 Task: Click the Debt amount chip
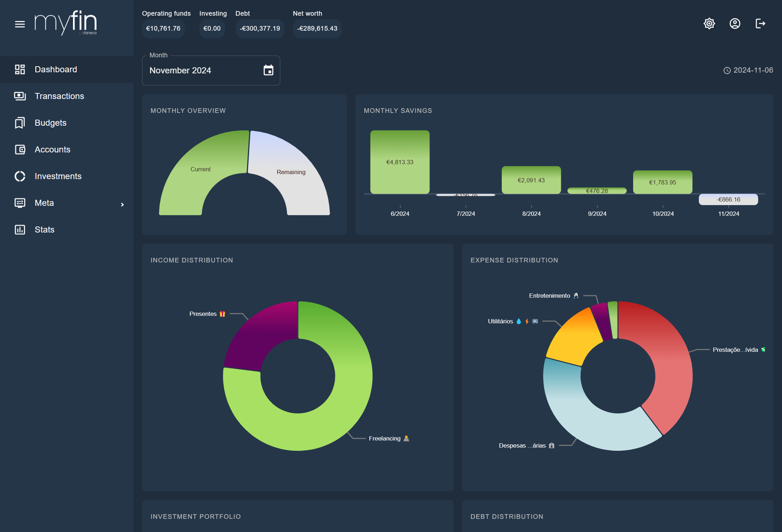(x=260, y=28)
